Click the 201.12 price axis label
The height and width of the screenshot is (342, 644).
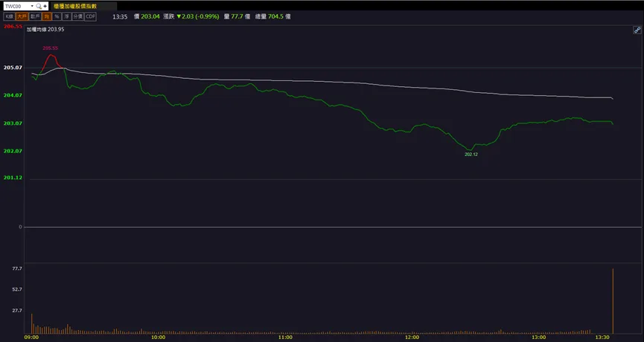(13, 178)
